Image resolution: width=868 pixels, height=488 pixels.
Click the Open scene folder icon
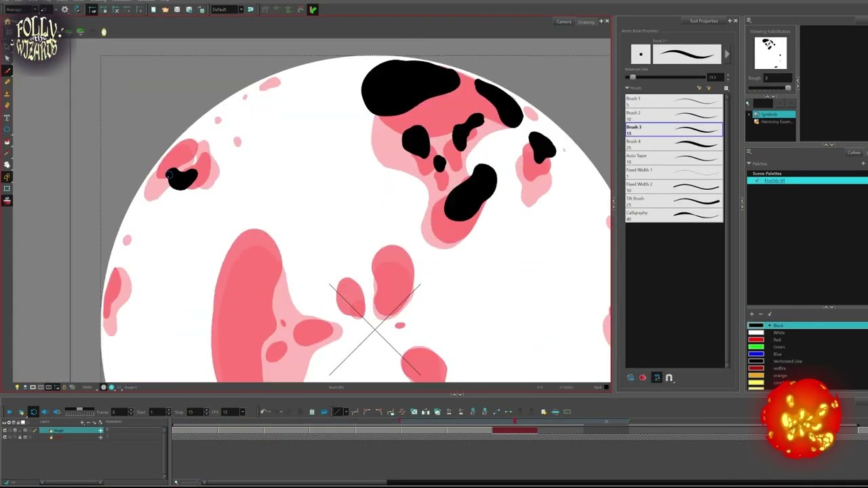point(165,9)
